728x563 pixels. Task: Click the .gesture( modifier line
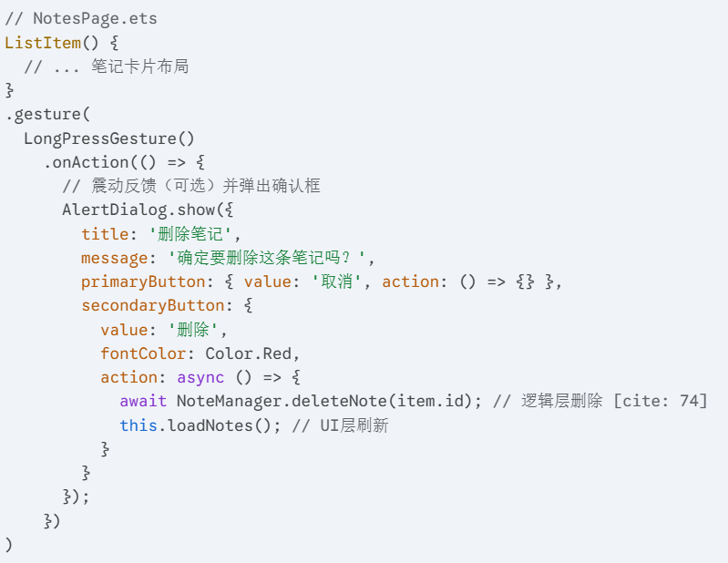[47, 114]
